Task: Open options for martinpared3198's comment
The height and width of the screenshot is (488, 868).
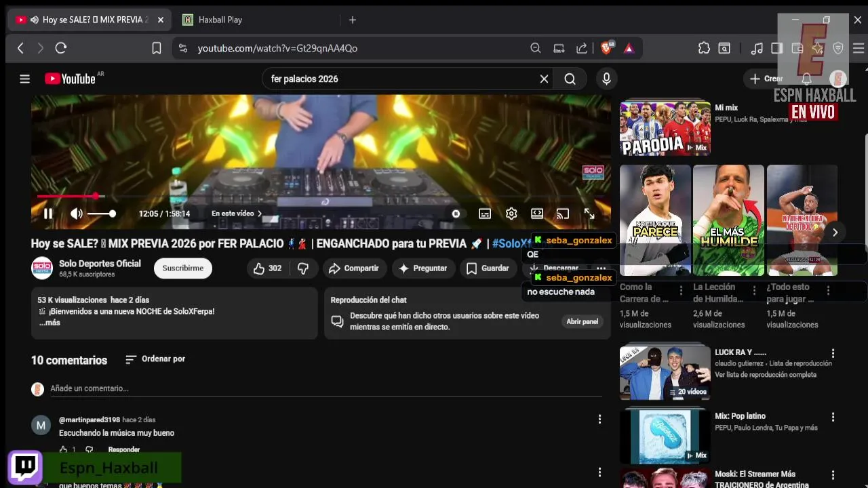Action: 599,420
